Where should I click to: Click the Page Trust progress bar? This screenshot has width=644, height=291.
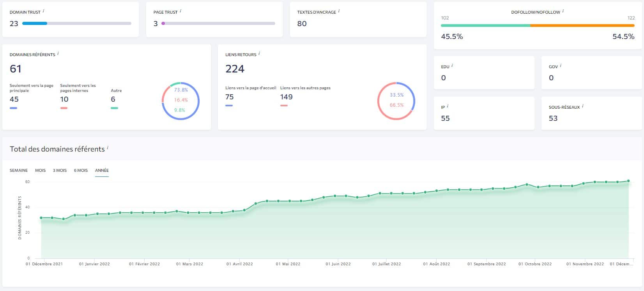(218, 23)
